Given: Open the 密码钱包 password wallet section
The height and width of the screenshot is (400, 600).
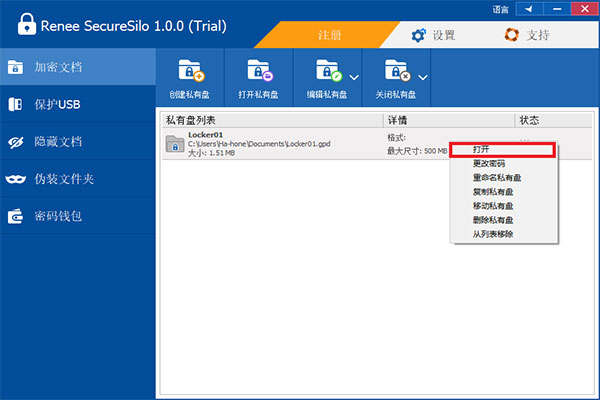Looking at the screenshot, I should [x=57, y=216].
